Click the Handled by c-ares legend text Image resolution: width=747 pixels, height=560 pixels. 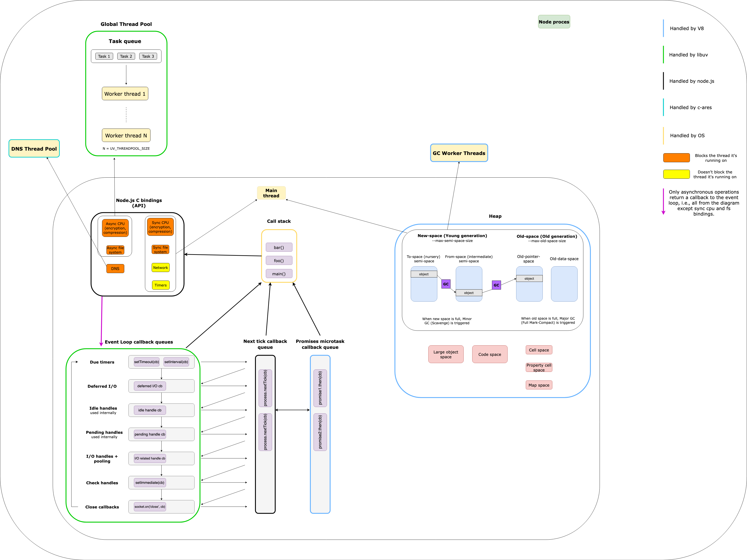(691, 107)
